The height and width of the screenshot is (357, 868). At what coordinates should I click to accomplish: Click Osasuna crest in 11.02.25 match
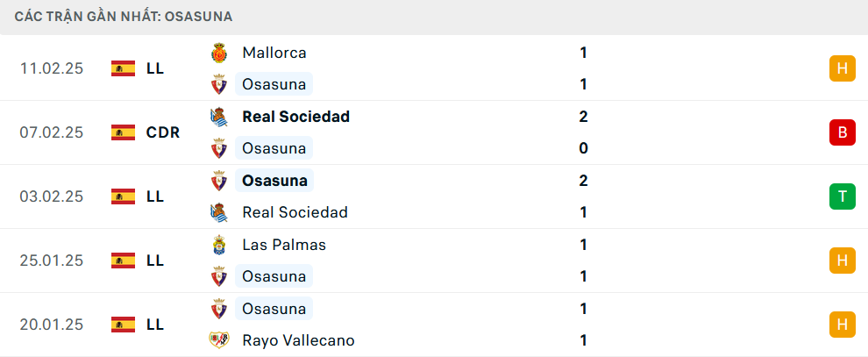tap(218, 84)
